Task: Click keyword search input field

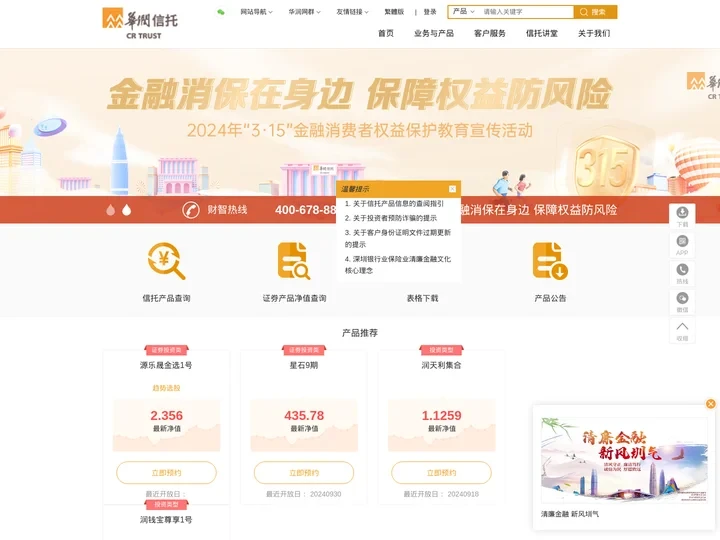Action: coord(526,12)
